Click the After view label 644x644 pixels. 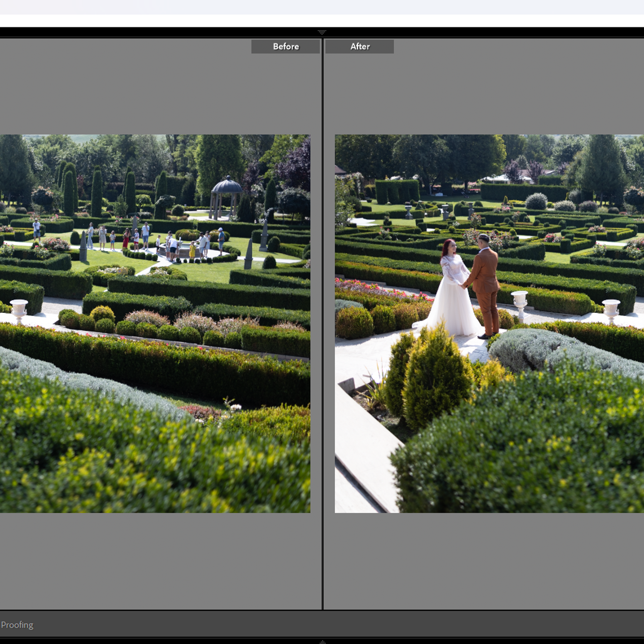pyautogui.click(x=360, y=47)
